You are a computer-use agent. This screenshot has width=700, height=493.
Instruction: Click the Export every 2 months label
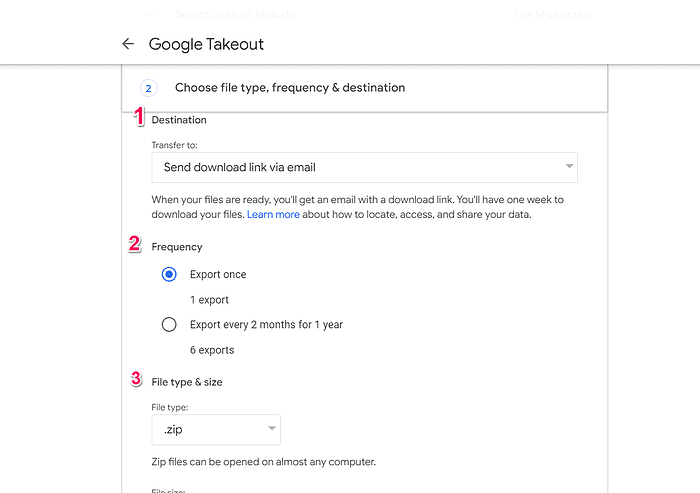click(266, 325)
